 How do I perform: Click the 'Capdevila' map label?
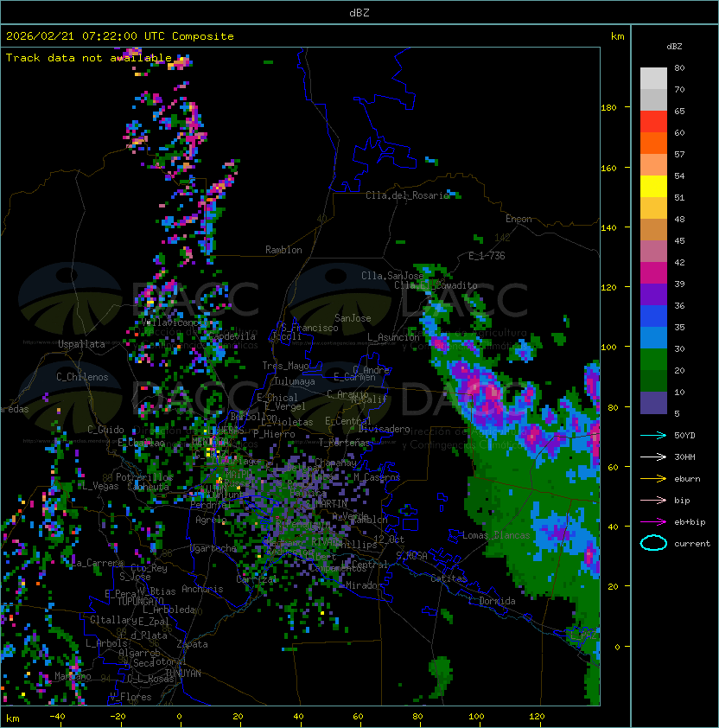pos(232,336)
